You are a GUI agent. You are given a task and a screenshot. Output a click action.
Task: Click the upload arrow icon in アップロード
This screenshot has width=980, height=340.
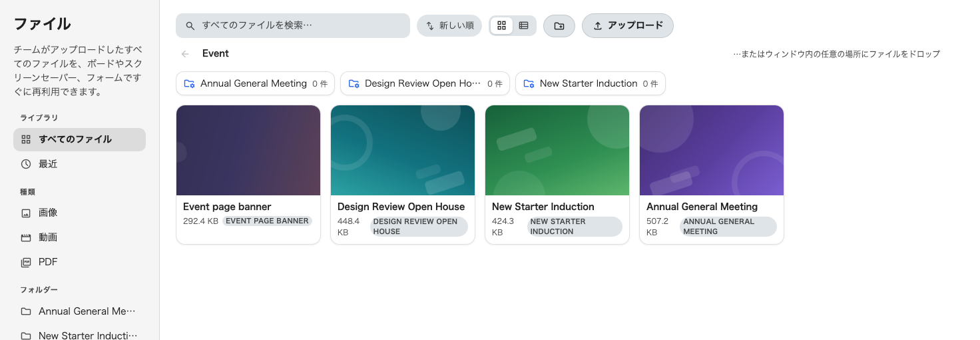click(598, 26)
